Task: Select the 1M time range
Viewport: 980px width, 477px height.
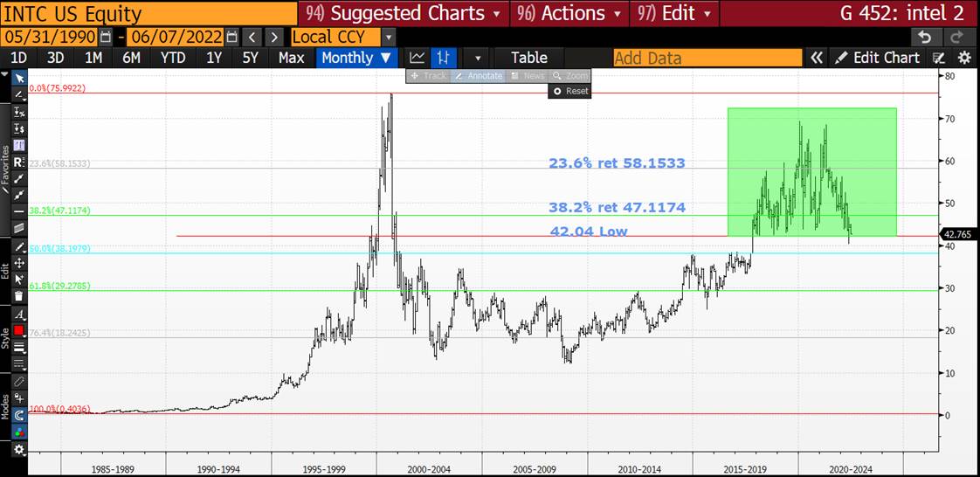Action: pyautogui.click(x=93, y=58)
